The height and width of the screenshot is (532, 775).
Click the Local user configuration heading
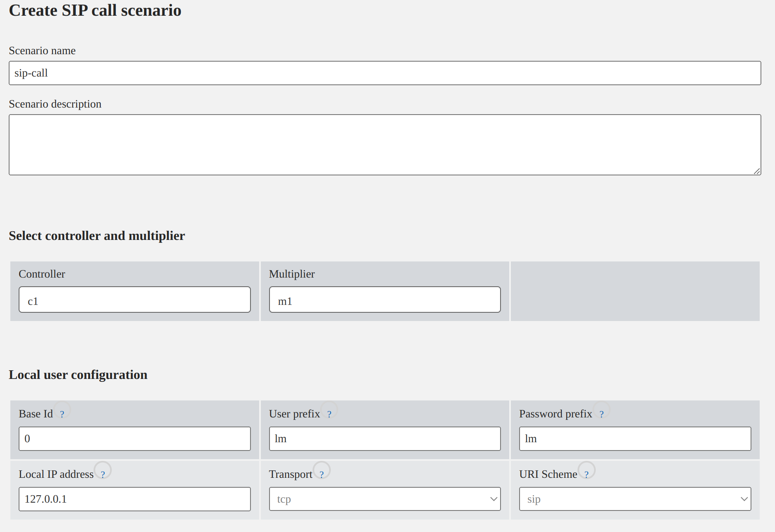[x=78, y=375]
